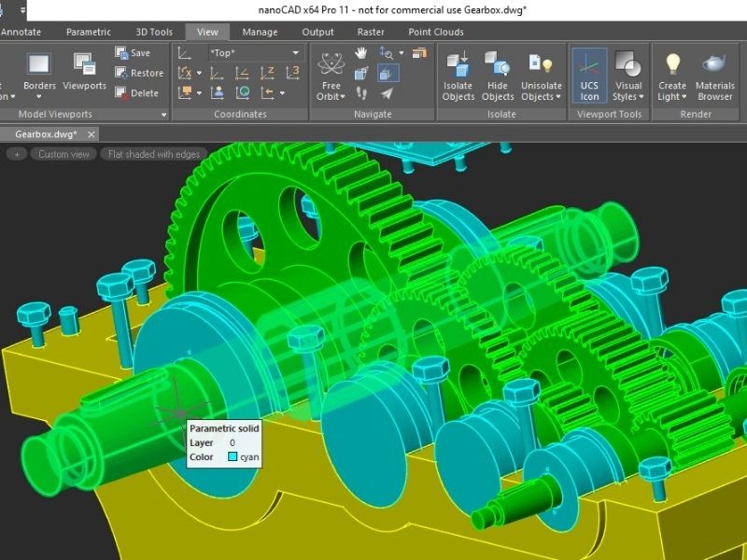Close the Gearbox.dwg document tab
This screenshot has height=560, width=747.
pos(90,134)
